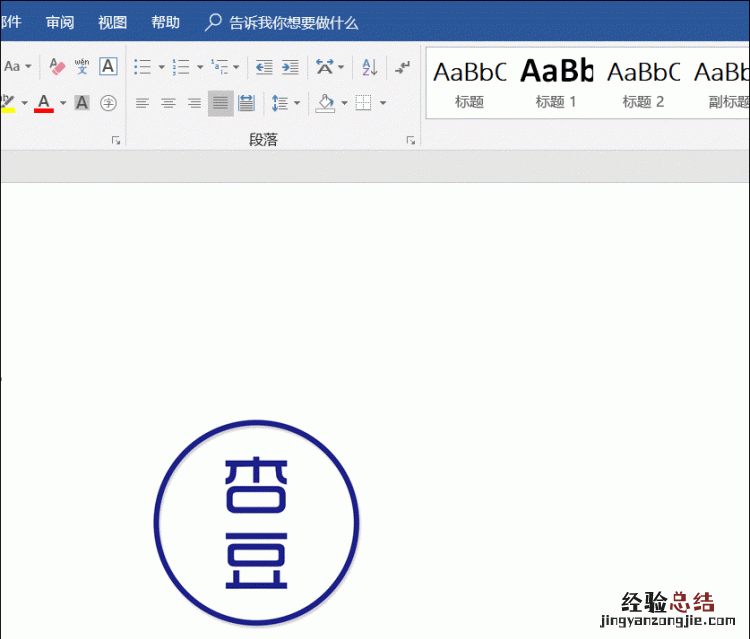
Task: Toggle justified text alignment
Action: 220,103
